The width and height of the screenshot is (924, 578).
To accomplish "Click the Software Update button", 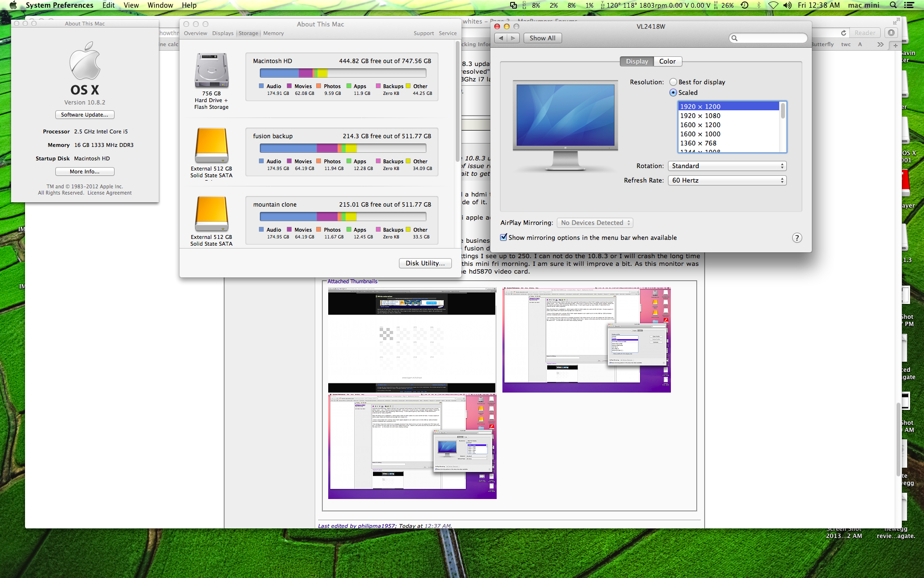I will coord(85,115).
